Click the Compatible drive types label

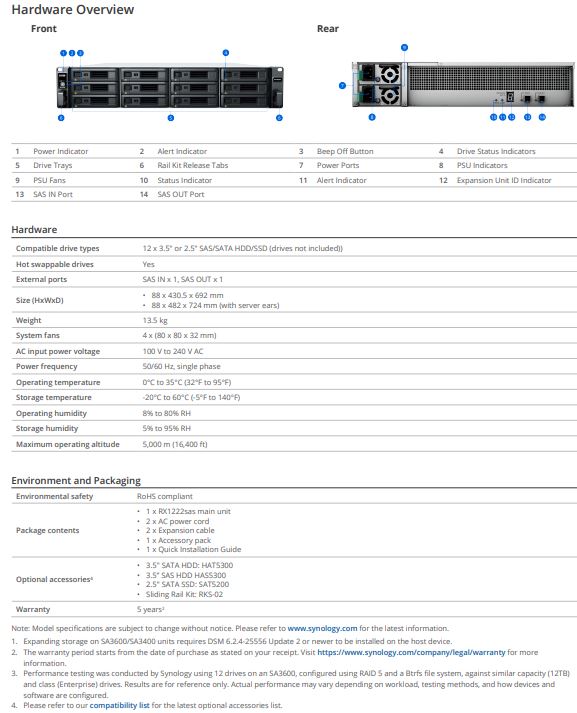click(57, 248)
